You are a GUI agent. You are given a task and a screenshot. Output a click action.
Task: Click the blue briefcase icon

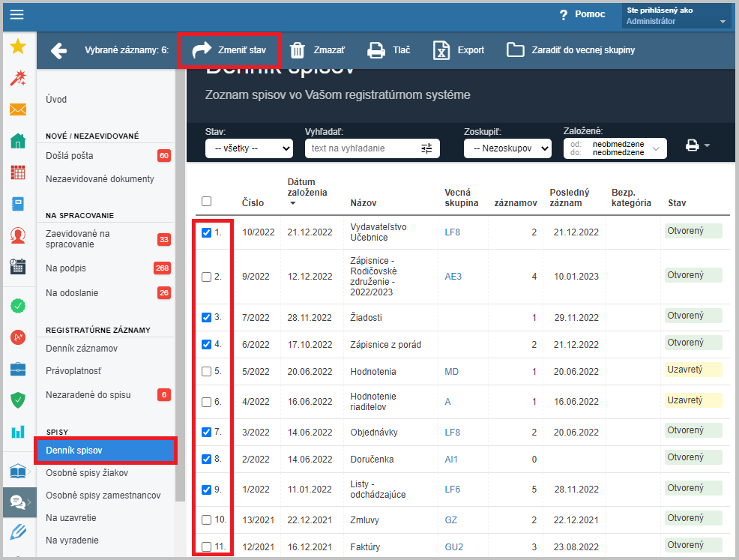point(18,369)
